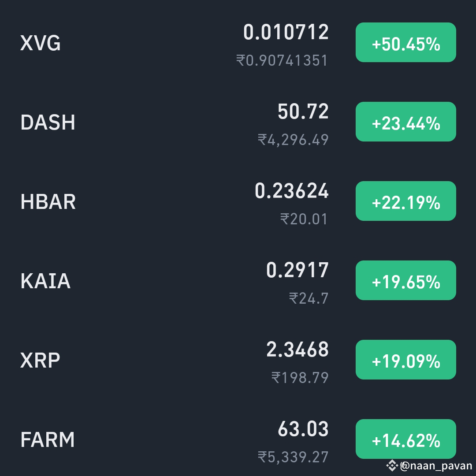Click the +19.65% gain badge for KAIA
476x476 pixels.
405,280
